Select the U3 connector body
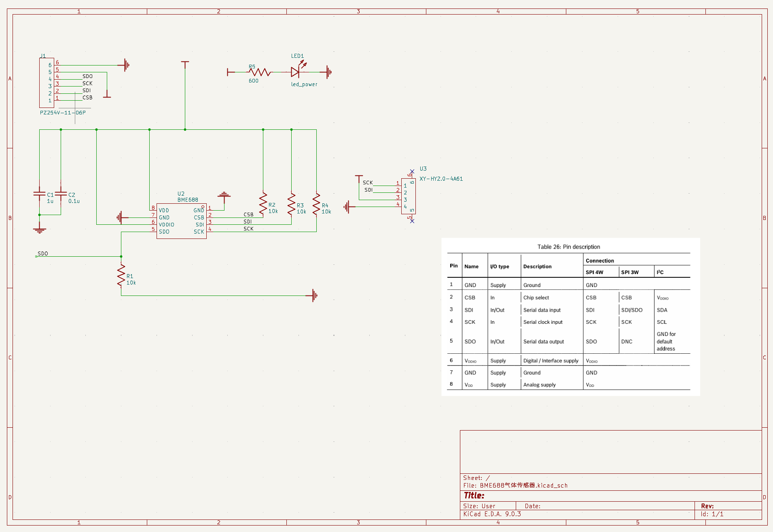The width and height of the screenshot is (773, 532). [408, 196]
